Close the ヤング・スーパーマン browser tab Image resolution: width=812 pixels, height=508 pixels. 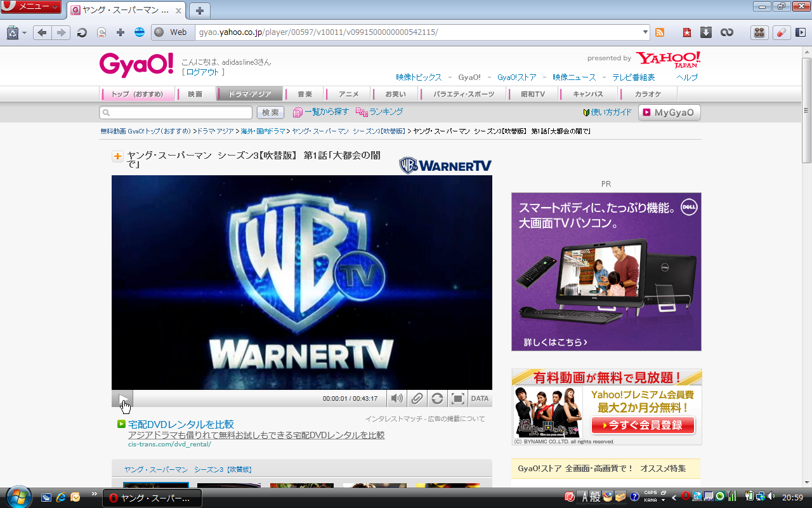(178, 10)
